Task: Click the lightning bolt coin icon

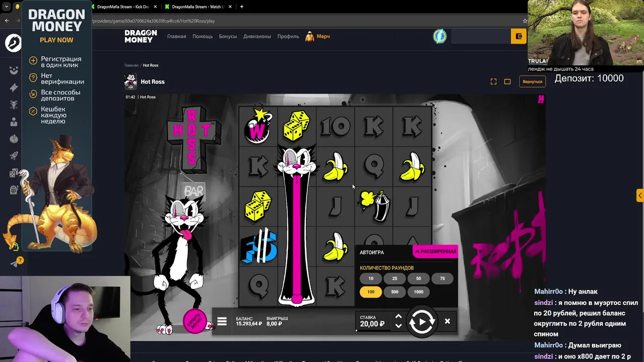Action: tap(440, 36)
